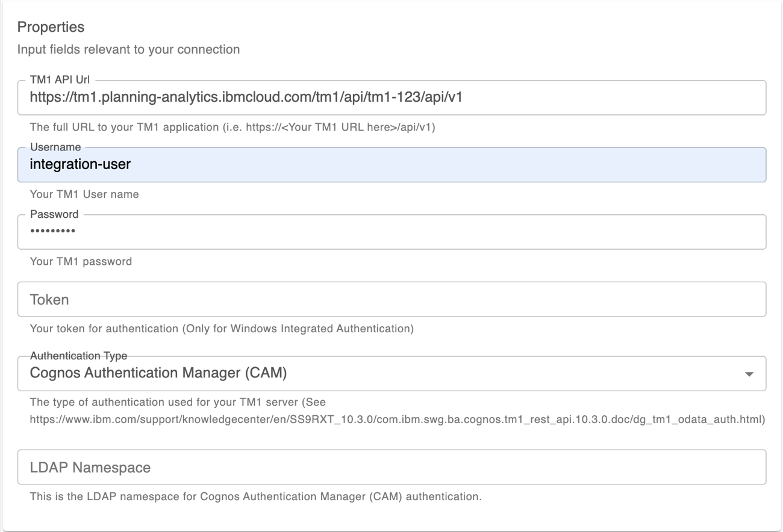Select the LDAP Namespace input field
The width and height of the screenshot is (783, 532).
point(391,467)
